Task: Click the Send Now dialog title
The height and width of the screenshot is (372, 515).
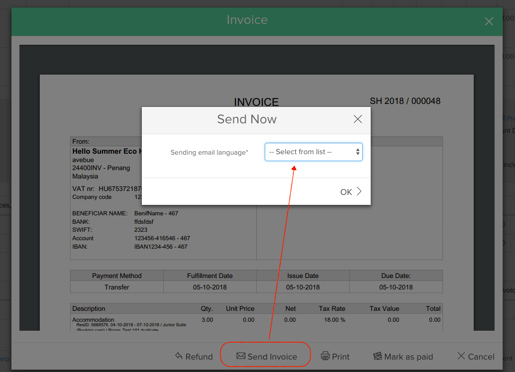Action: (x=247, y=119)
